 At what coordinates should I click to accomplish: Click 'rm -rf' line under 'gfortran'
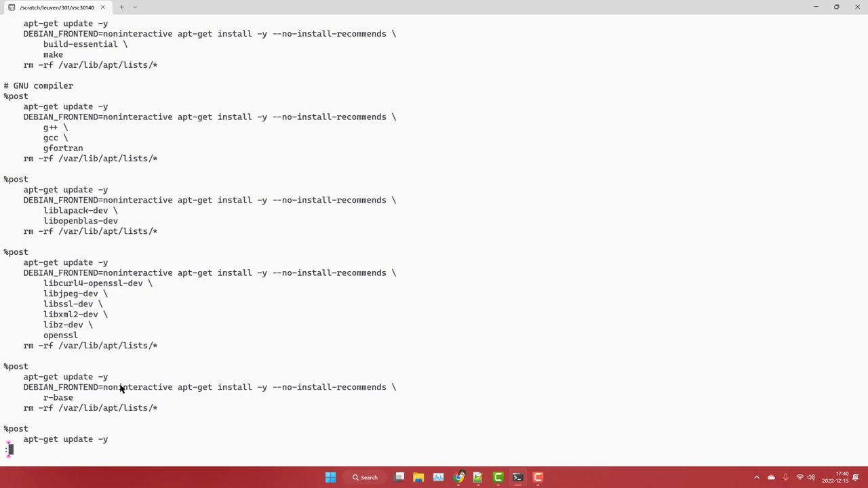point(90,159)
